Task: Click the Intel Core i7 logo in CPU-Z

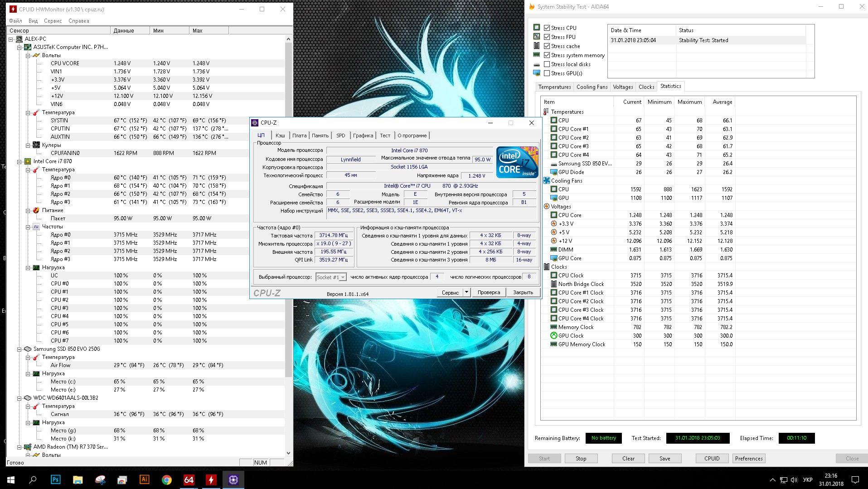Action: pyautogui.click(x=517, y=161)
